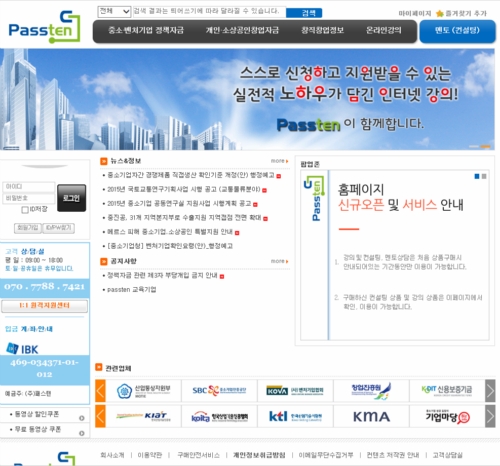Open KODIT 신용보증기금 partner logo

(447, 390)
